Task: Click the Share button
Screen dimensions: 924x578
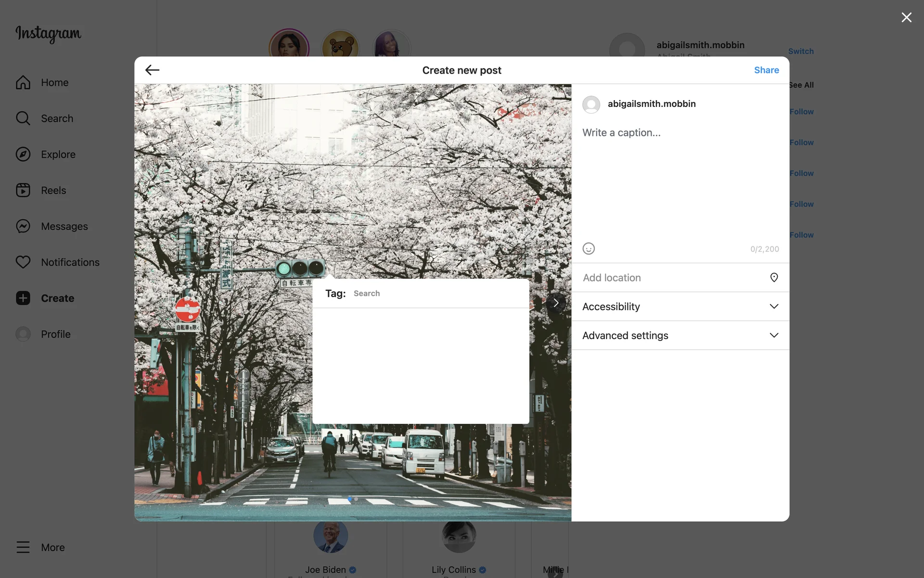Action: [766, 70]
